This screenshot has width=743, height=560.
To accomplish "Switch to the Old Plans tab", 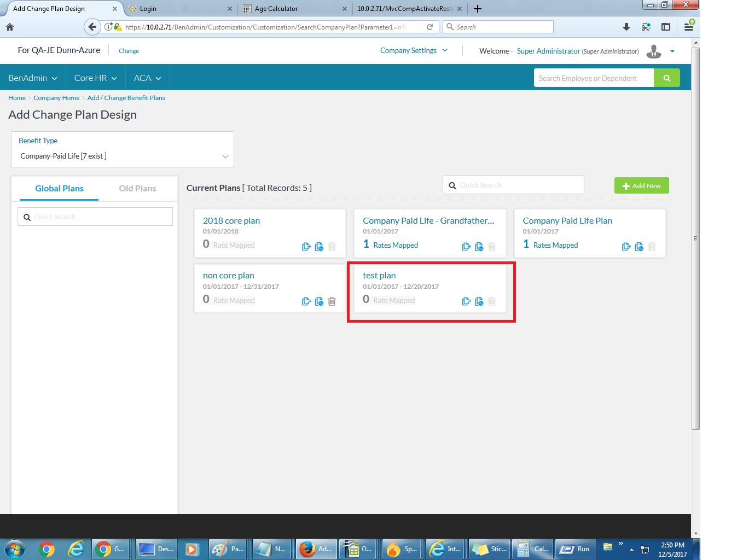I will point(137,189).
